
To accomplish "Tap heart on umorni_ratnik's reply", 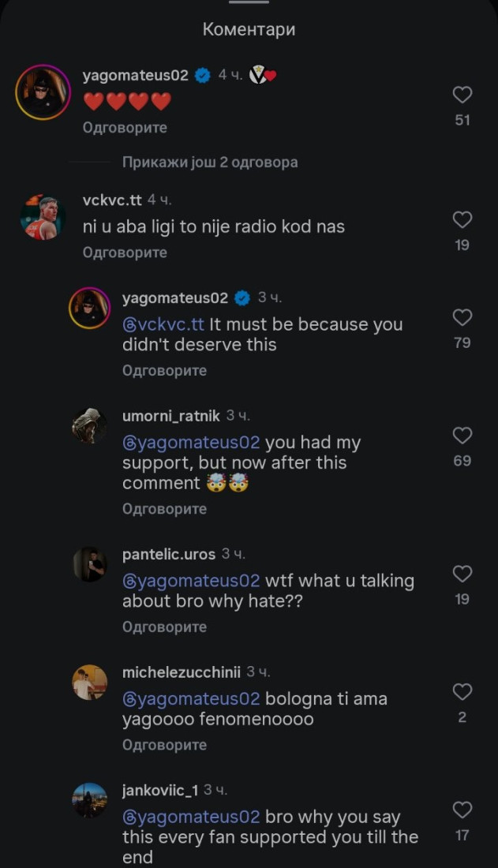I will (462, 436).
